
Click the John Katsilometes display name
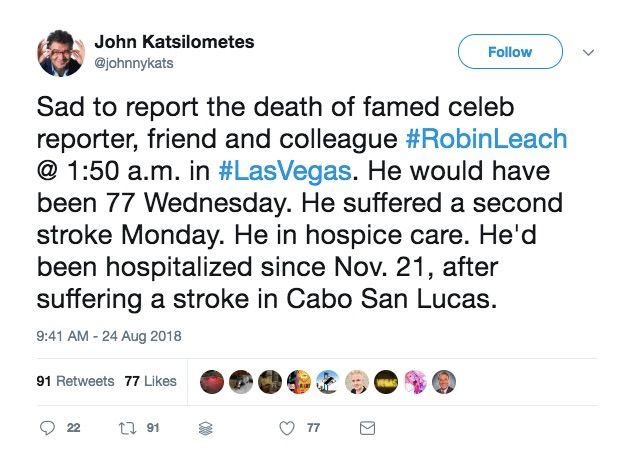[x=174, y=42]
